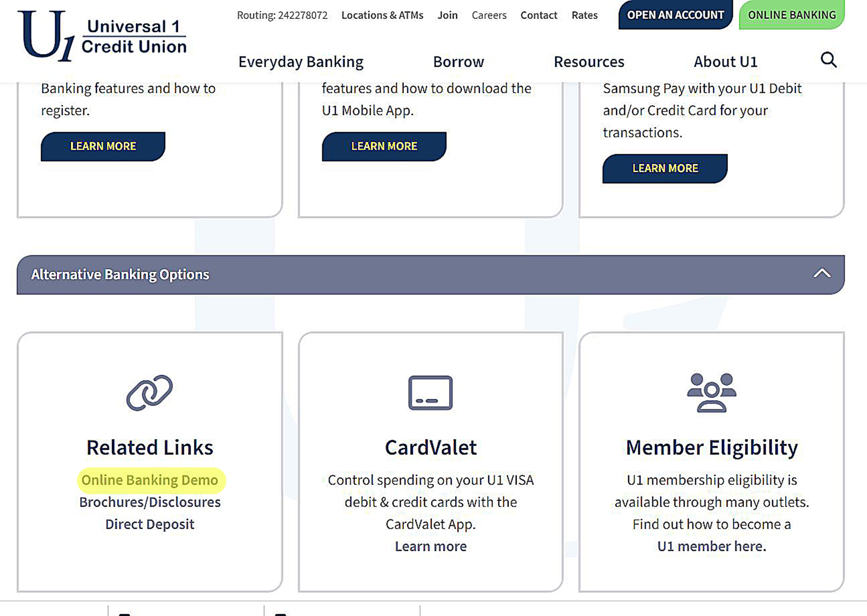
Task: Open the Careers link
Action: (x=489, y=15)
